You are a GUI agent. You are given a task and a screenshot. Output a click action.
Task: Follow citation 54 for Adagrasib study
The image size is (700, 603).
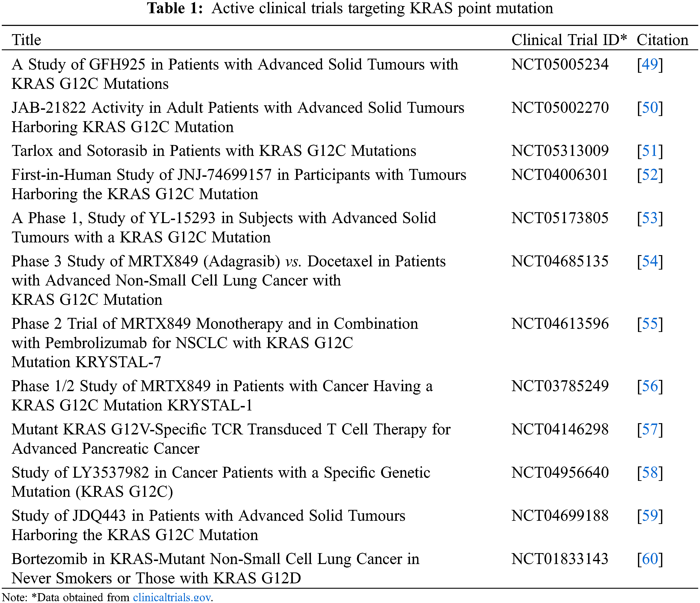click(650, 261)
